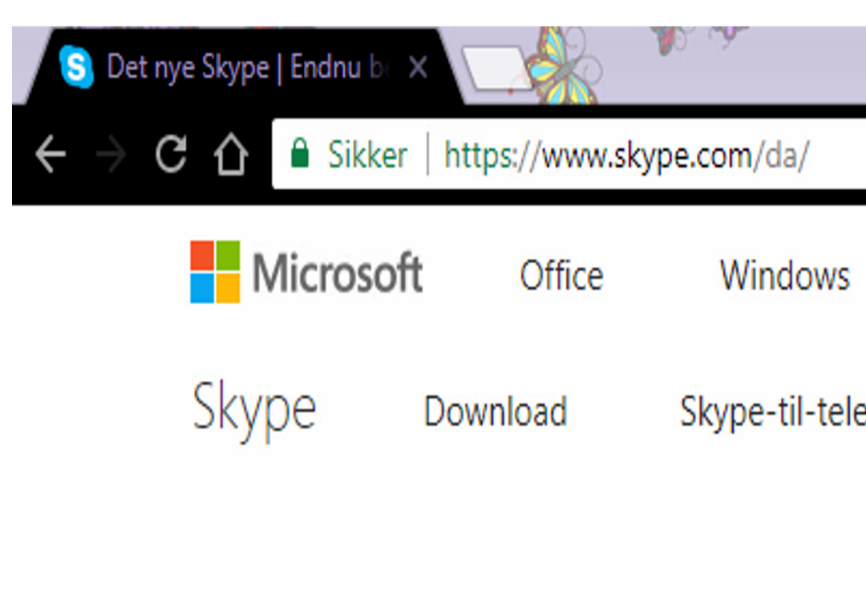This screenshot has height=616, width=866.
Task: Click the Download link
Action: (x=496, y=411)
